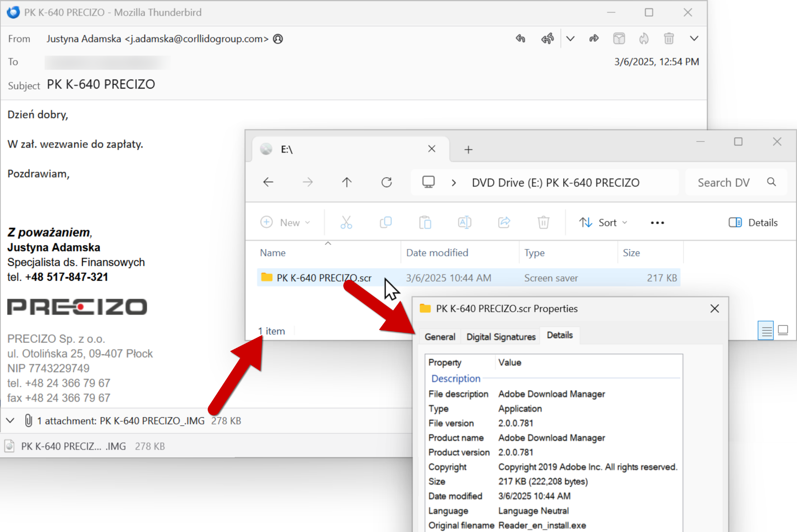
Task: Add a new tab in File Explorer
Action: click(468, 150)
